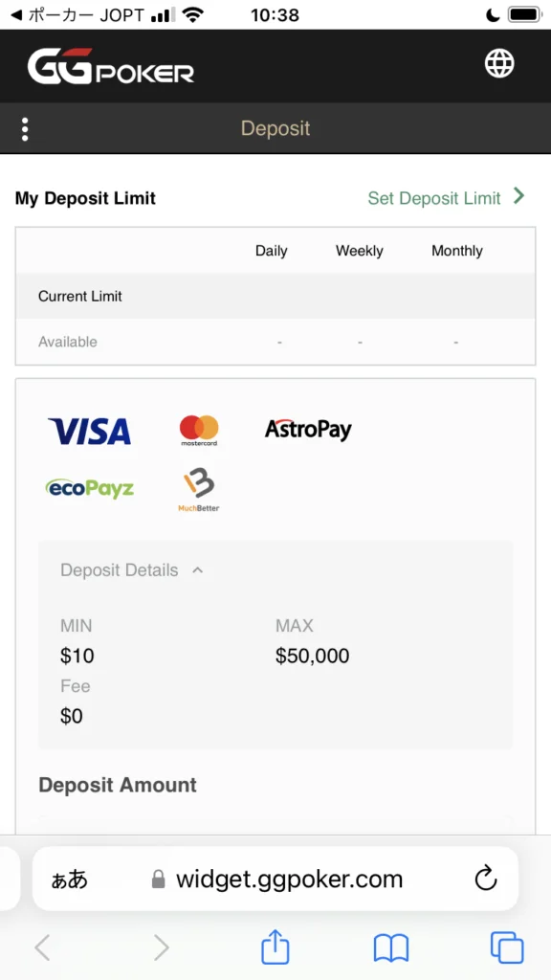Show Safari open tabs
The width and height of the screenshot is (551, 980).
click(507, 947)
